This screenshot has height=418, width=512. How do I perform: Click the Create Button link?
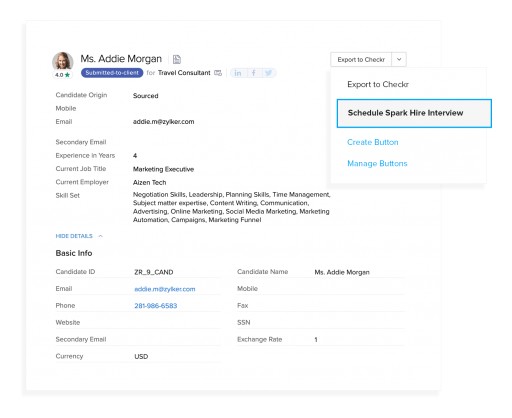pos(373,142)
